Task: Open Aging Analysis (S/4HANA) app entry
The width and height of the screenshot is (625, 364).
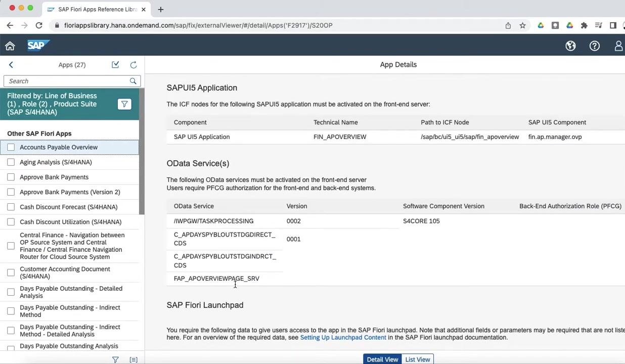Action: pos(70,162)
